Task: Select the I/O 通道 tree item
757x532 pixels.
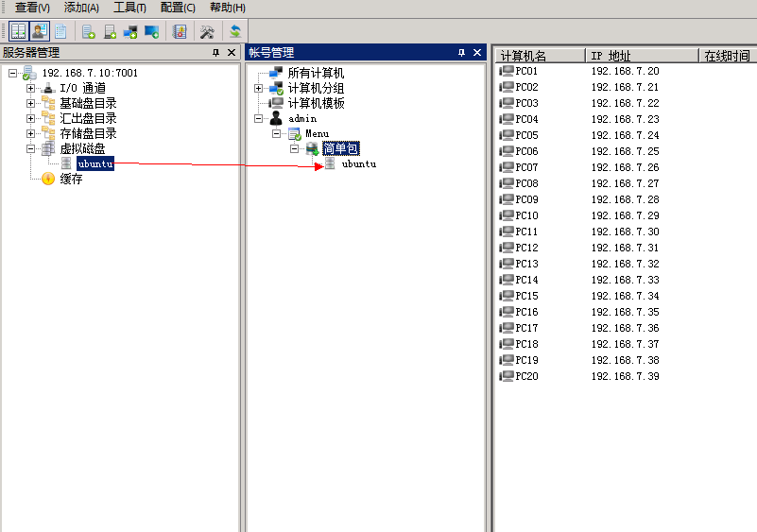Action: click(82, 88)
